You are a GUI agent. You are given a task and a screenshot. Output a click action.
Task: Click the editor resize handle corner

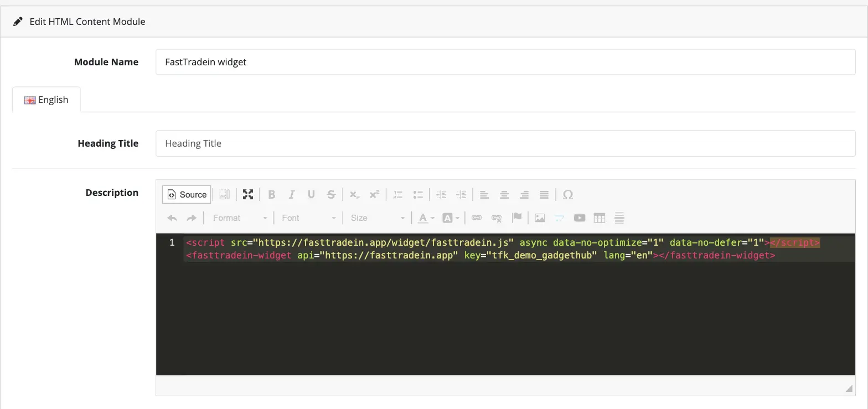tap(849, 389)
